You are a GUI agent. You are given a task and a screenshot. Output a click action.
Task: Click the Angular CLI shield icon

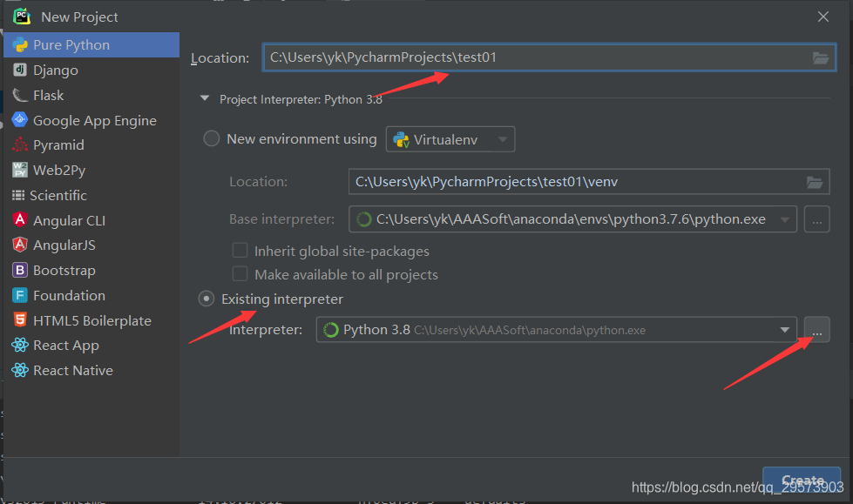[20, 219]
